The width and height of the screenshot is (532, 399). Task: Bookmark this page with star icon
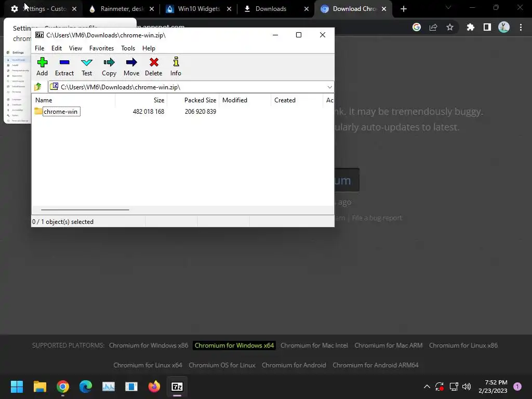[x=450, y=27]
